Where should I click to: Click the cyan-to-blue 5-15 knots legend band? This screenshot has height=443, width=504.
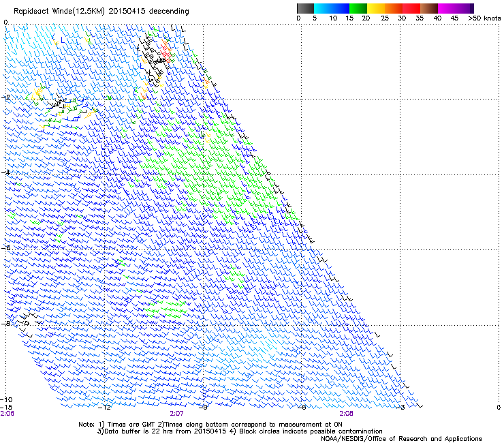(332, 8)
